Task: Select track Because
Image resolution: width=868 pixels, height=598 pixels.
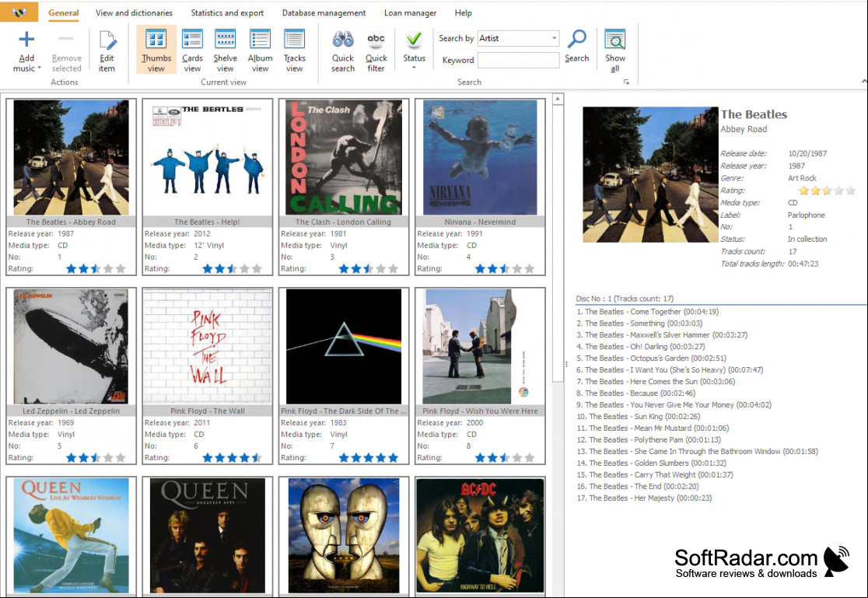Action: 636,393
